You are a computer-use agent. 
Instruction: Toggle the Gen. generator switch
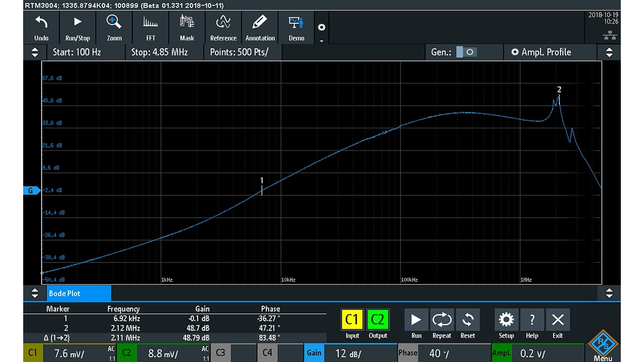467,52
